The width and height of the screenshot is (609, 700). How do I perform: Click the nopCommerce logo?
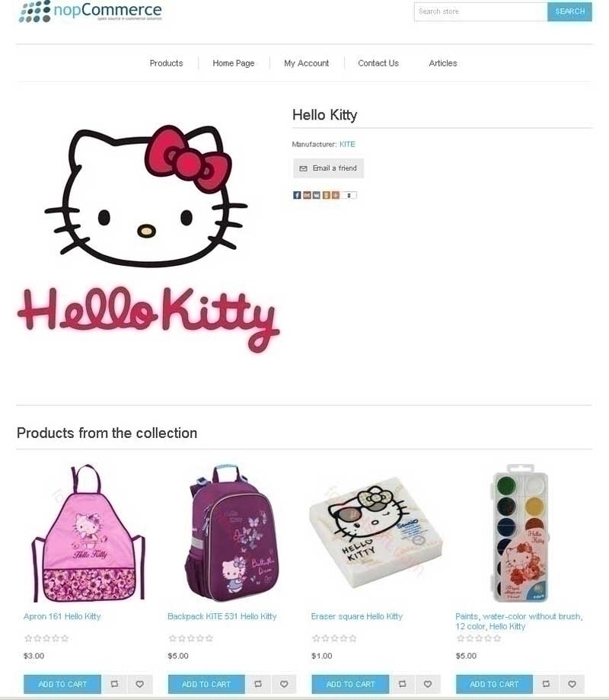pos(90,11)
